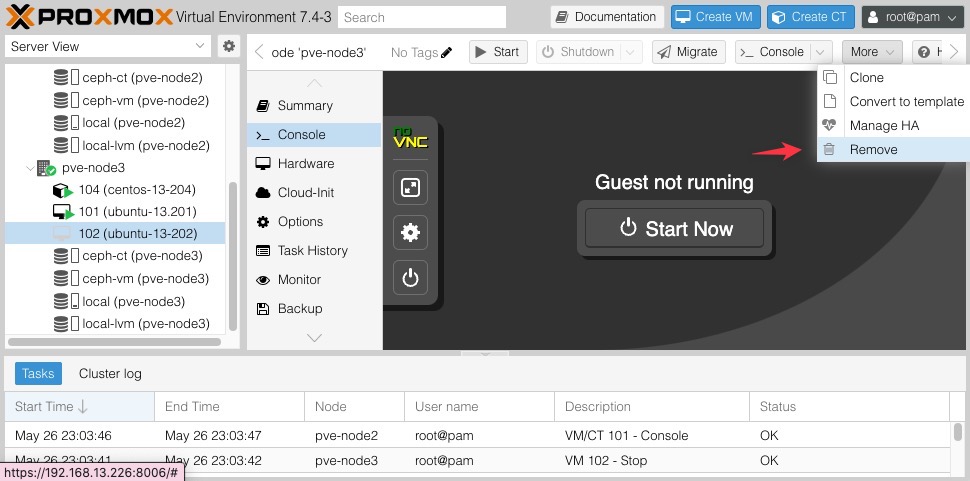Click the Manage HA heartbeat icon

(x=829, y=126)
